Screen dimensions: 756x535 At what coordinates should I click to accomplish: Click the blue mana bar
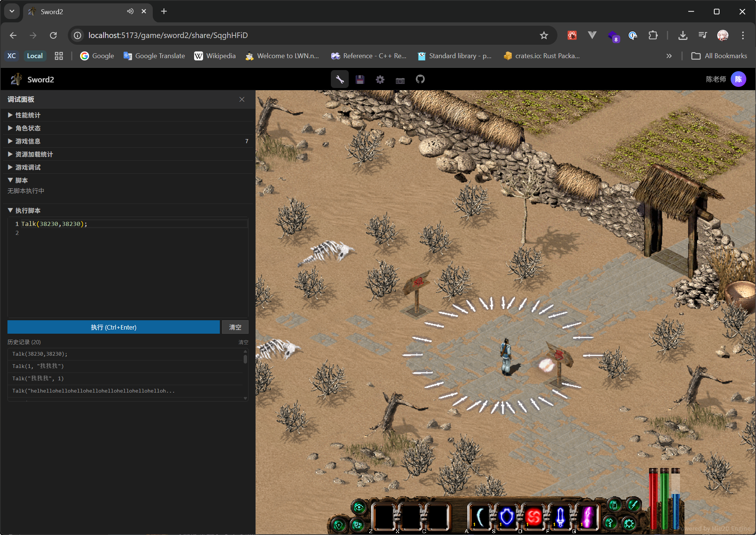coord(675,498)
